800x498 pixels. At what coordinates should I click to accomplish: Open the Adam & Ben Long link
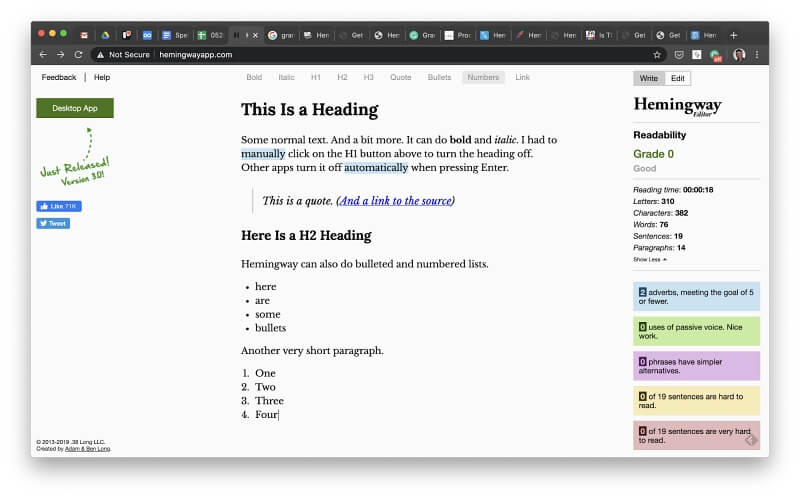click(87, 449)
